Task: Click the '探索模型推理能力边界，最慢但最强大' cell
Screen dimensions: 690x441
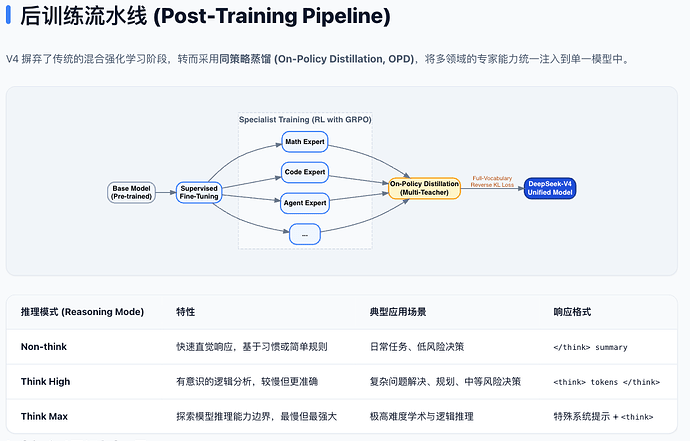Action: tap(257, 416)
